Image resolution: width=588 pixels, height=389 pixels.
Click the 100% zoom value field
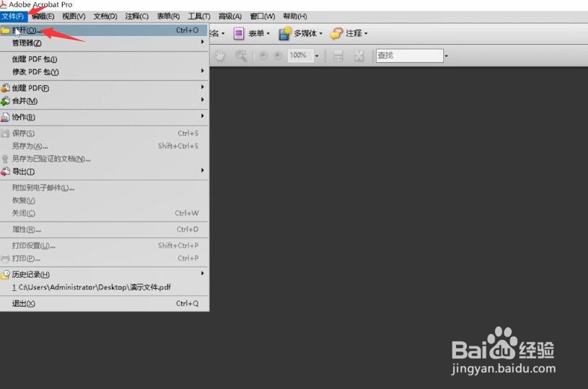[300, 56]
